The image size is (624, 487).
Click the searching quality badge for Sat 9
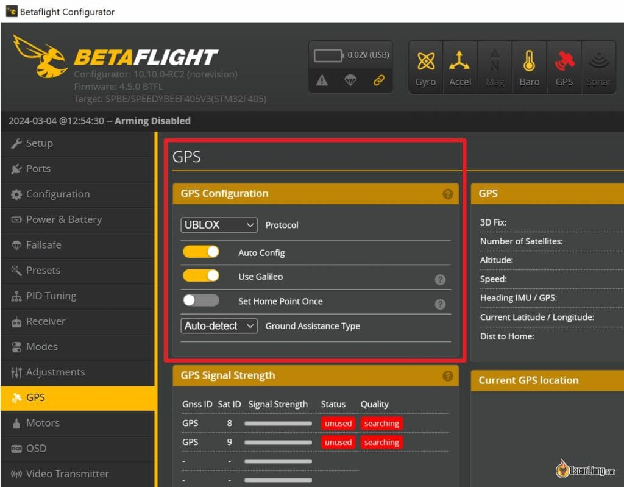tap(381, 442)
